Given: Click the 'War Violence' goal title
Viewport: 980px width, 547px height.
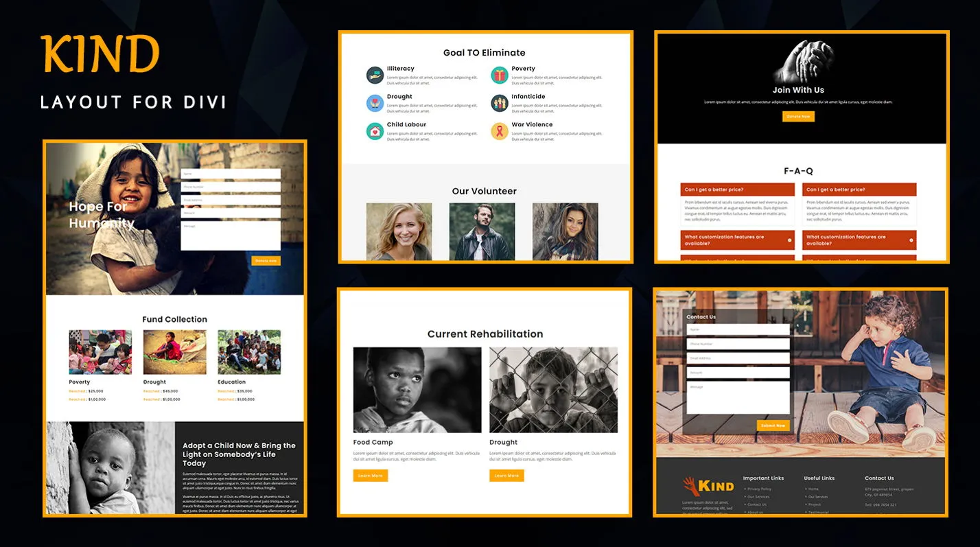Looking at the screenshot, I should coord(532,125).
